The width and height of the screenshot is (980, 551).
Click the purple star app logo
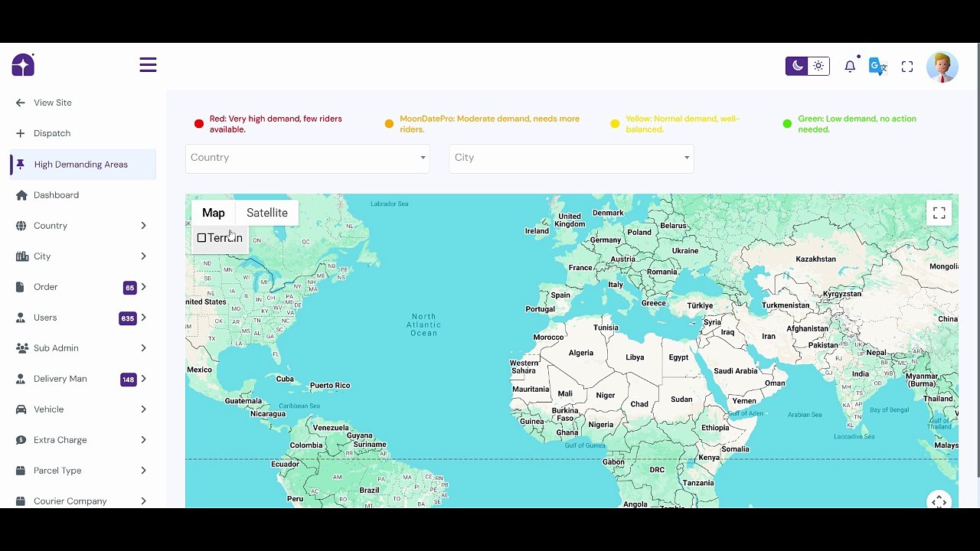click(x=23, y=65)
